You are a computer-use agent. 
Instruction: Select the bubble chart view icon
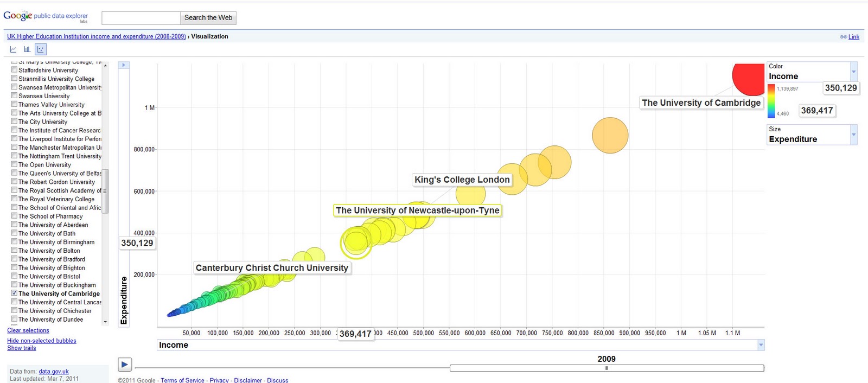41,49
